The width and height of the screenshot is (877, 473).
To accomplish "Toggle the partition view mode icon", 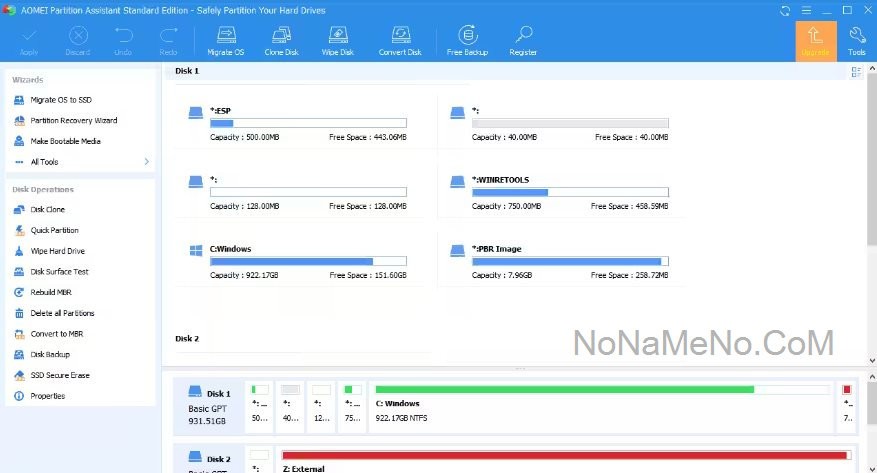I will click(x=856, y=72).
